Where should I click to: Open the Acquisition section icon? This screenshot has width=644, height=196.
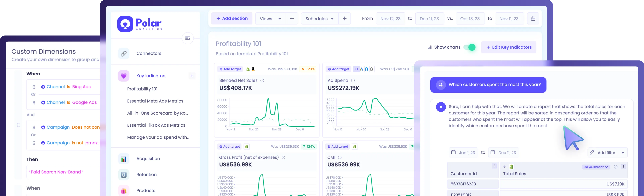(123, 158)
